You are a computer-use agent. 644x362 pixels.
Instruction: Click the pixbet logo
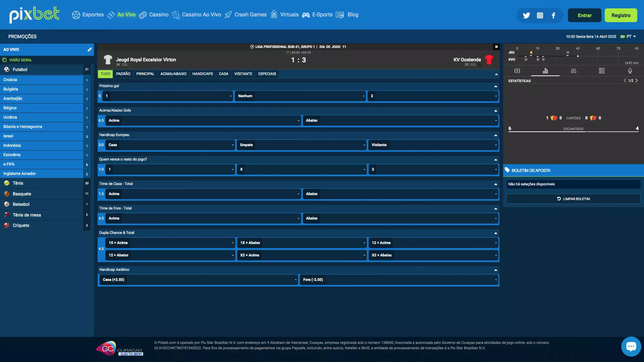35,15
